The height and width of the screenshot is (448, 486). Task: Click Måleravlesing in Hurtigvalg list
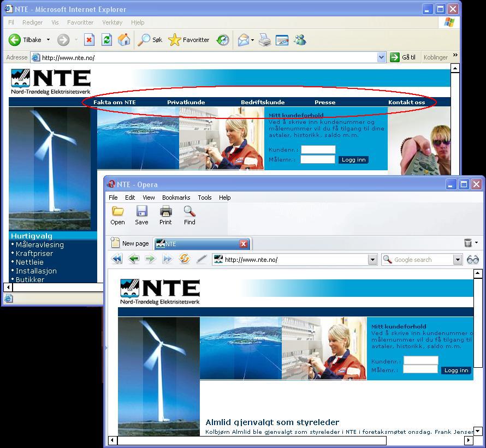click(40, 245)
